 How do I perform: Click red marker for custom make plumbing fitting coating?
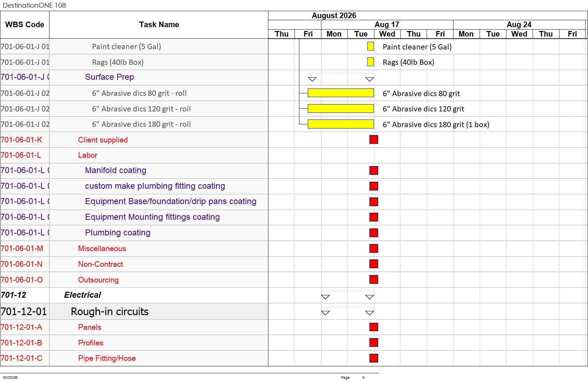[x=374, y=186]
